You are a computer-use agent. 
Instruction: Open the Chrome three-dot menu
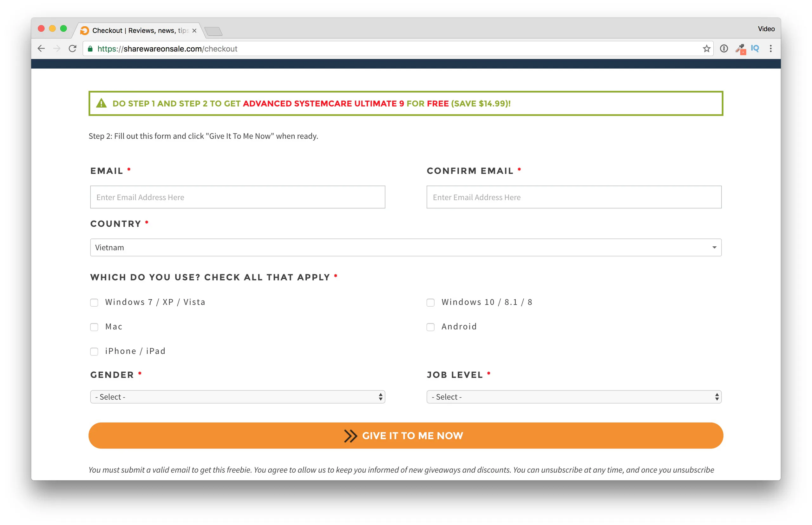(770, 49)
